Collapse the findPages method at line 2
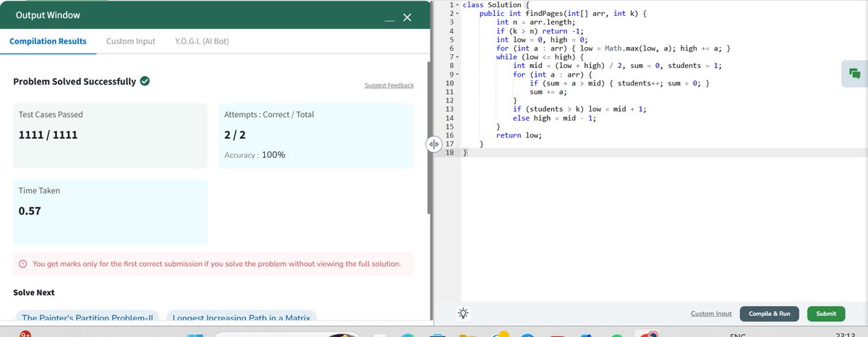The height and width of the screenshot is (337, 868). click(457, 13)
